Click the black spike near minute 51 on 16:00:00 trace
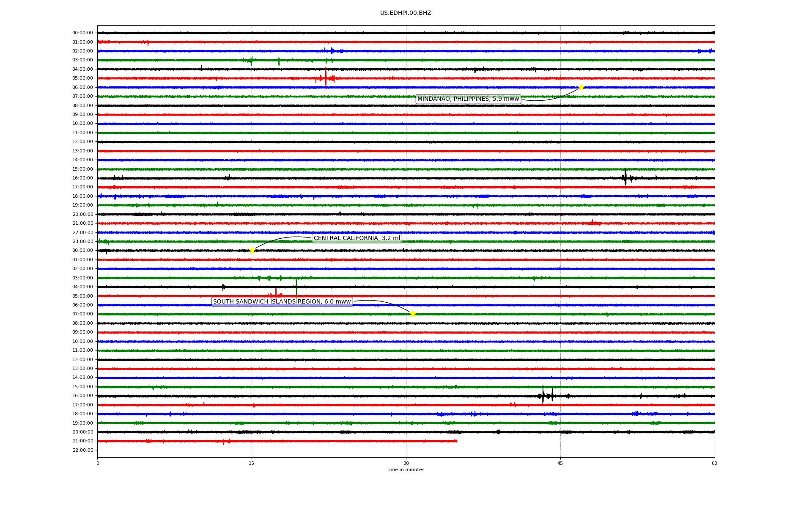The height and width of the screenshot is (508, 812). [625, 177]
